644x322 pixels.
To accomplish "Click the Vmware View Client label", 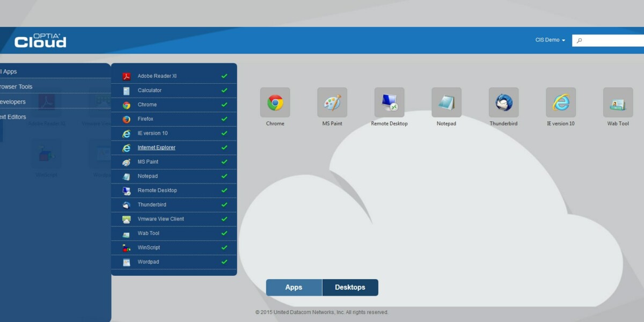I will pyautogui.click(x=160, y=219).
